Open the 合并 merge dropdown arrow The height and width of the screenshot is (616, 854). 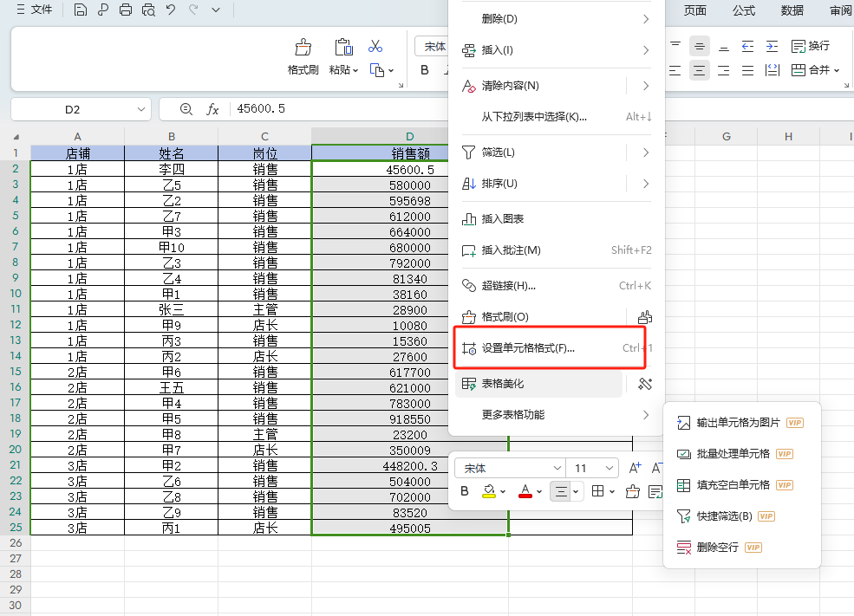tap(837, 70)
